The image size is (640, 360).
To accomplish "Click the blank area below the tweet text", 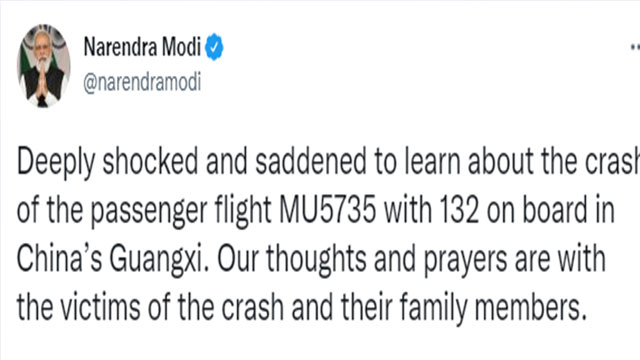I will (x=320, y=344).
